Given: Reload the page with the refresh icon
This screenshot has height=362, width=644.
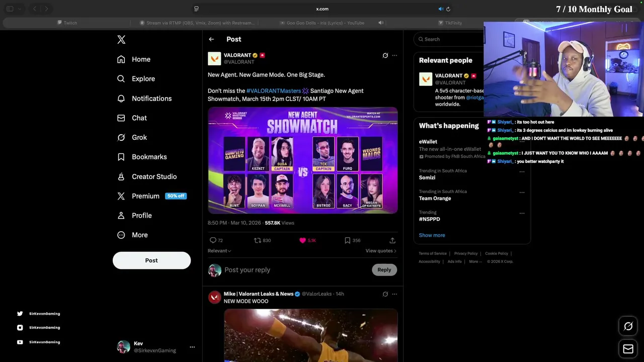Looking at the screenshot, I should point(448,9).
